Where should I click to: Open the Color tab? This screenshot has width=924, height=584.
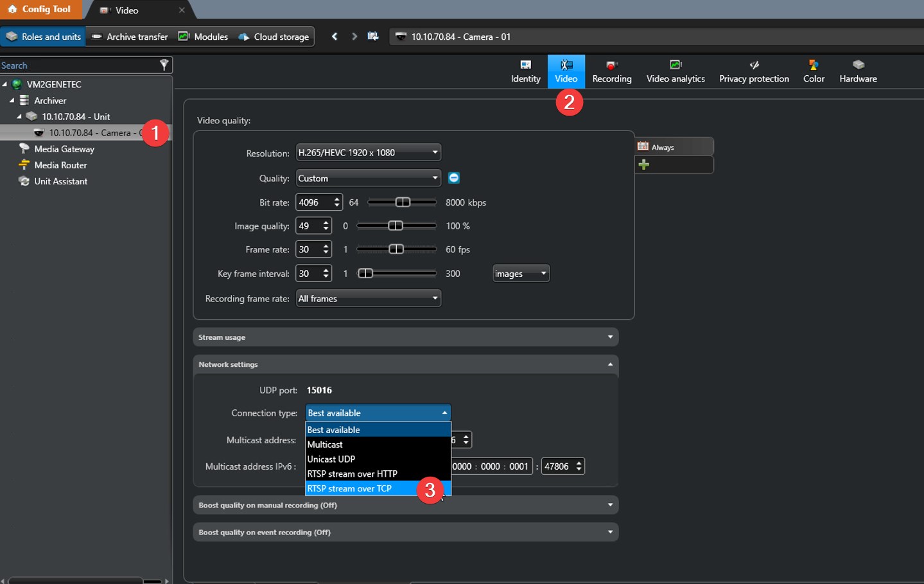click(814, 71)
